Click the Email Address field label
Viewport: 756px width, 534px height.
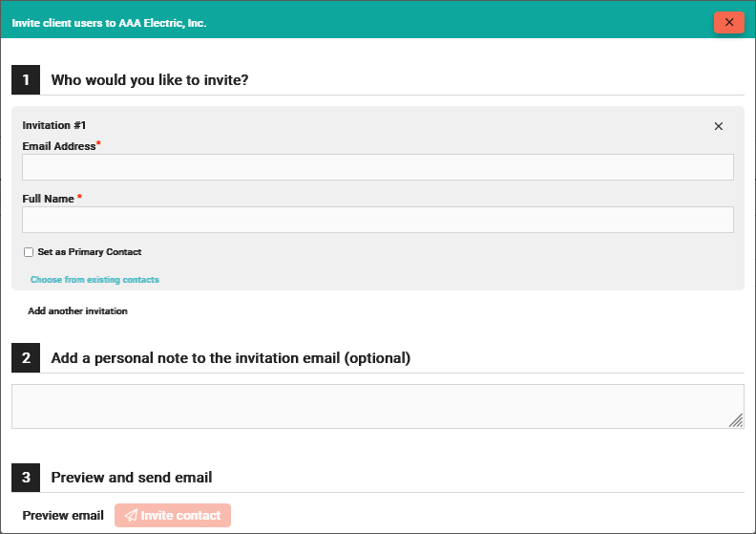click(59, 146)
